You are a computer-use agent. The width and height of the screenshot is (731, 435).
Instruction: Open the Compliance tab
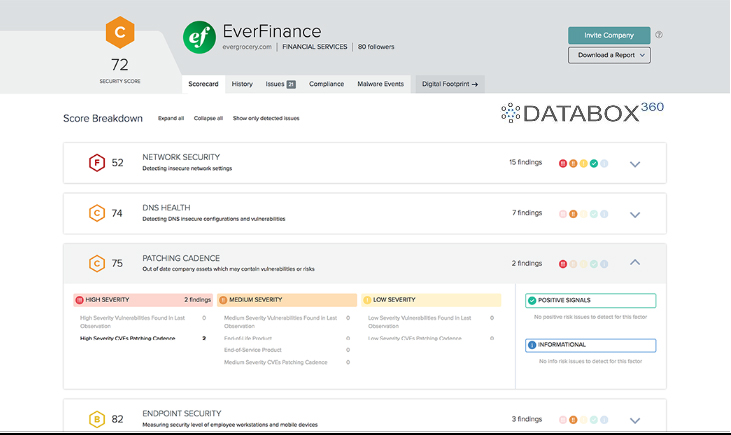click(x=326, y=84)
